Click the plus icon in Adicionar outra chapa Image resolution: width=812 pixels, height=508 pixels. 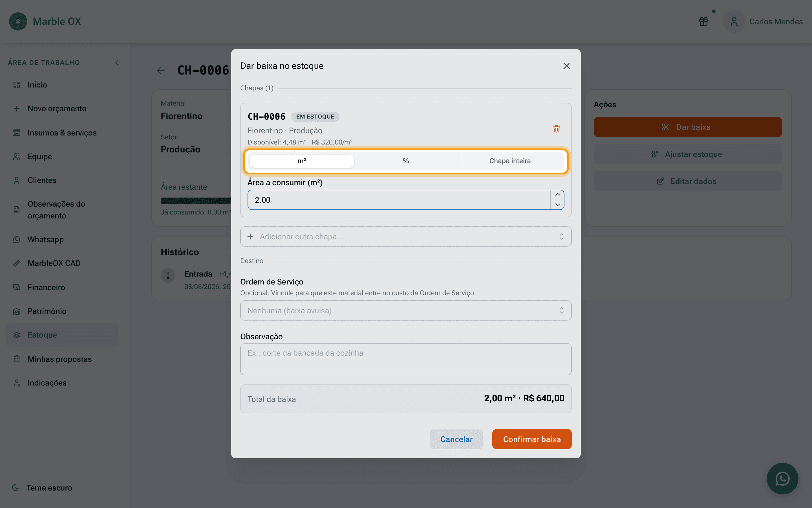(250, 237)
